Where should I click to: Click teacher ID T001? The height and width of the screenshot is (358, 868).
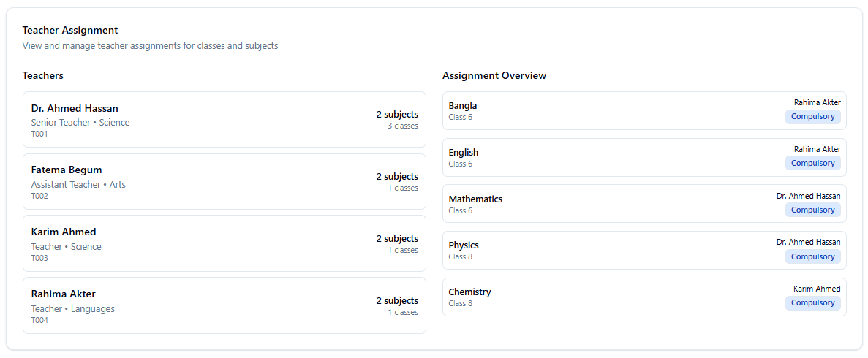coord(39,134)
